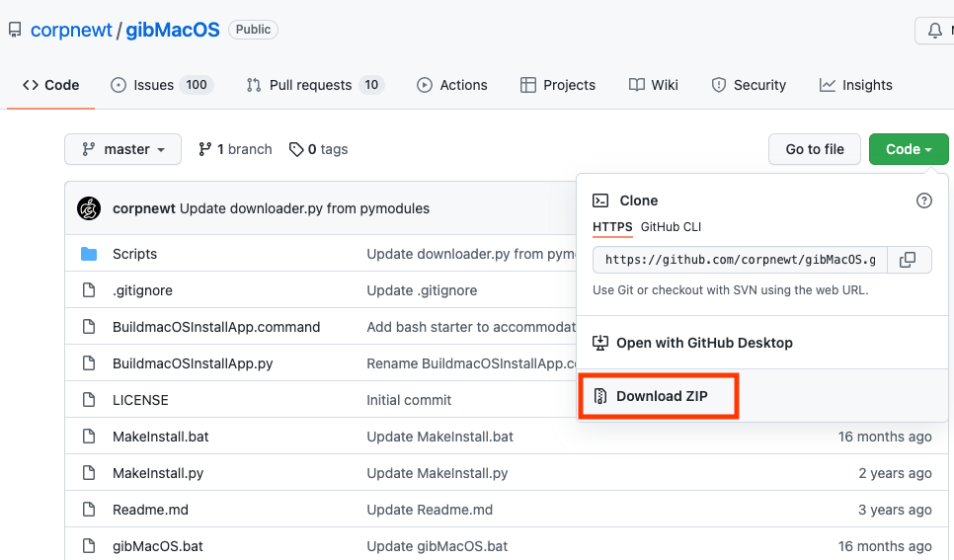Viewport: 954px width, 560px height.
Task: Click the clone URL text field
Action: (740, 260)
